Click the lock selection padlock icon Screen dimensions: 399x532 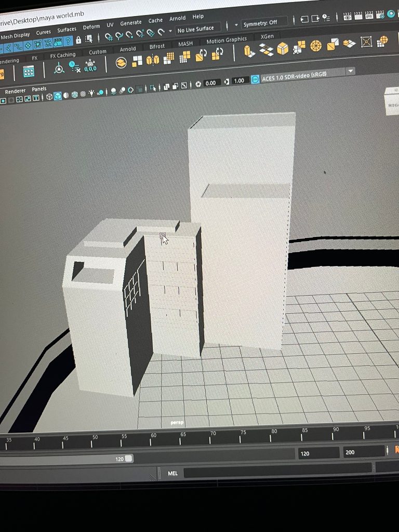click(78, 41)
